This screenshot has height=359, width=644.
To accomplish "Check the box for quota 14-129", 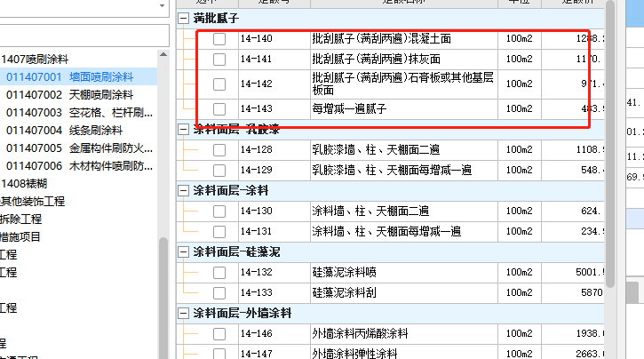I will point(219,171).
